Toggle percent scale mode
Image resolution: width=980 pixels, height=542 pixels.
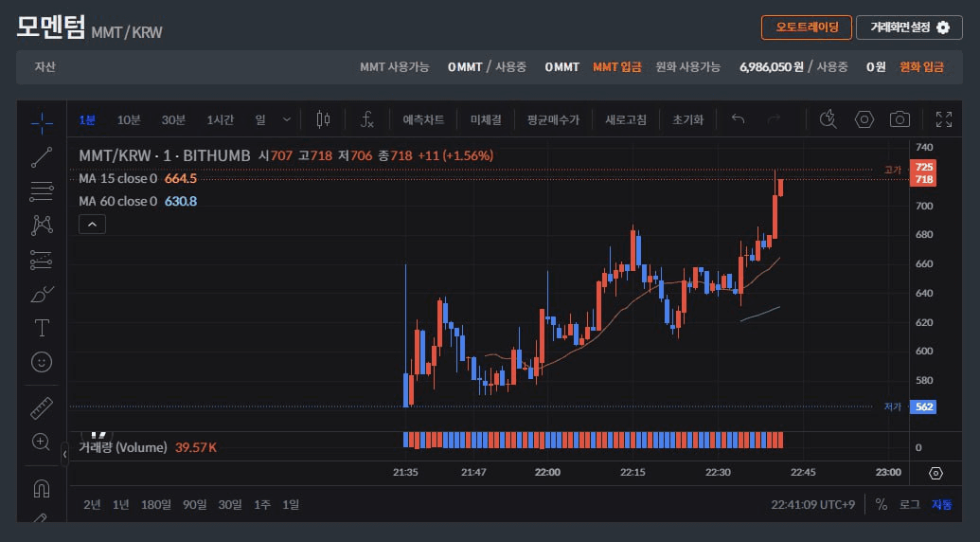pyautogui.click(x=882, y=505)
